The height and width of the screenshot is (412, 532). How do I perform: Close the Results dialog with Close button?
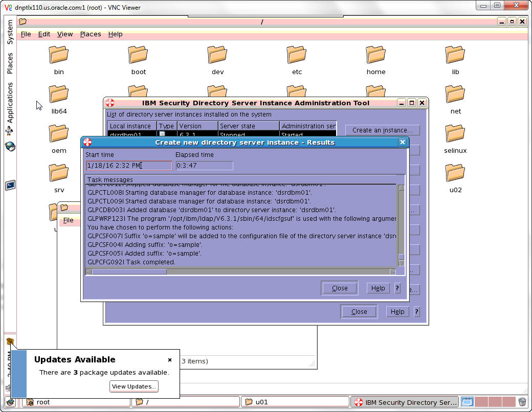[x=340, y=288]
